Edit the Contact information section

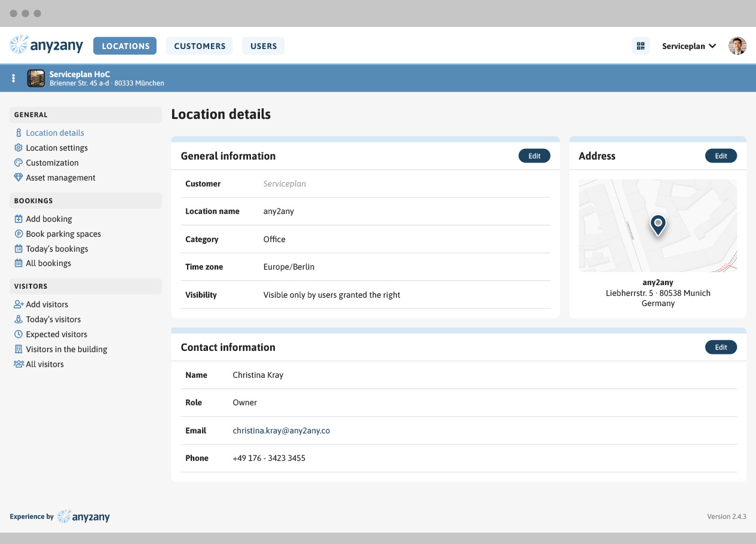tap(721, 347)
